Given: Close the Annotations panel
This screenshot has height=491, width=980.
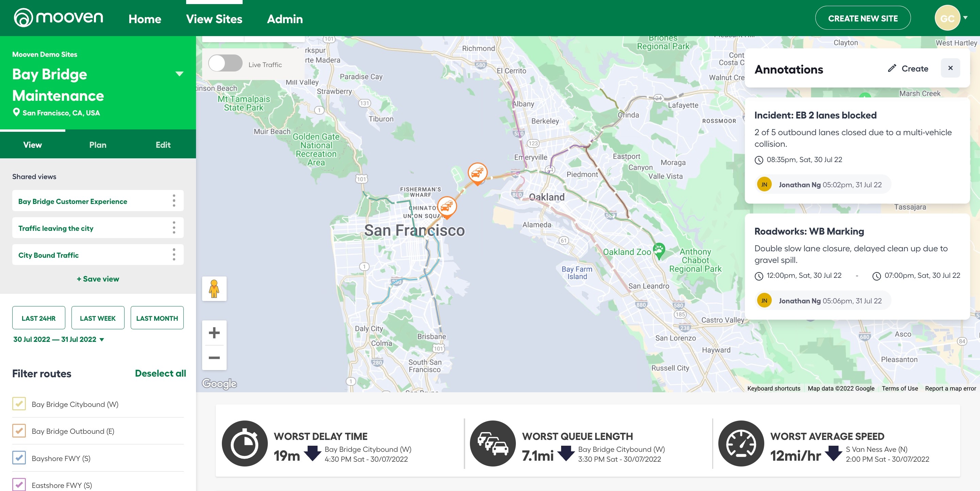Looking at the screenshot, I should pos(950,68).
